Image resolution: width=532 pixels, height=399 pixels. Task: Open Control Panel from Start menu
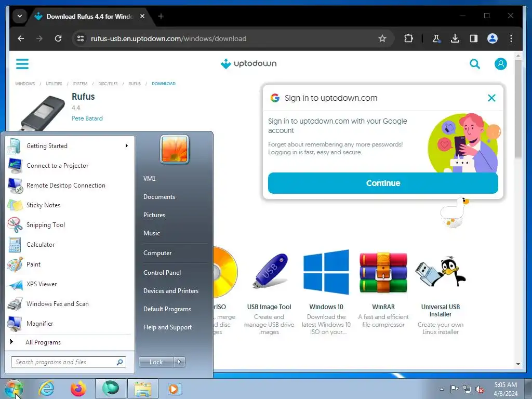pyautogui.click(x=174, y=272)
